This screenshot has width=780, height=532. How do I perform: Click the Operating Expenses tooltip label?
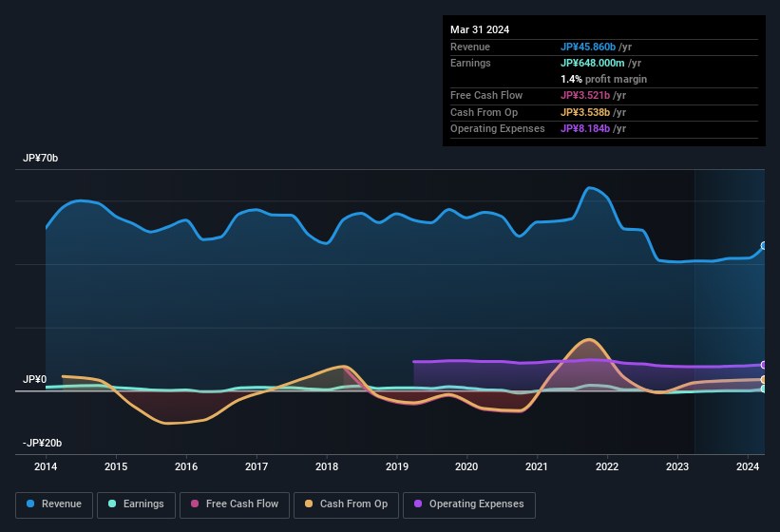498,129
